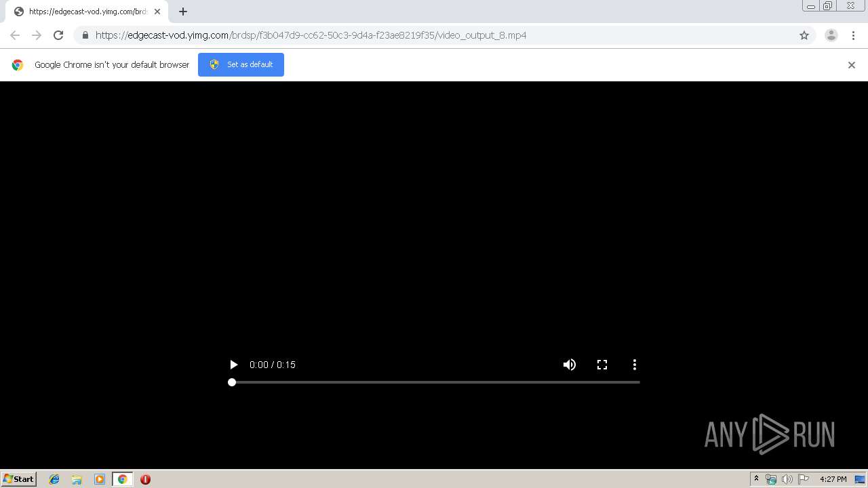Click the 0:00 / 0:15 time display
Screen dimensions: 868x488
(x=273, y=365)
